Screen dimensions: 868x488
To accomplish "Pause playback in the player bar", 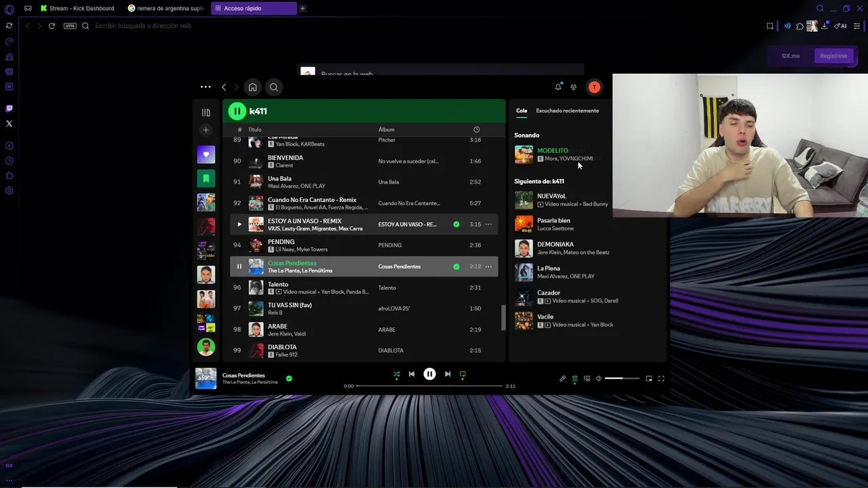I will 430,374.
